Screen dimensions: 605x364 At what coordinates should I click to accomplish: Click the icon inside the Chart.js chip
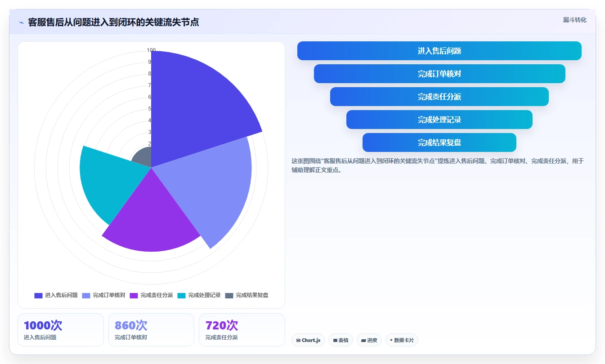click(298, 341)
